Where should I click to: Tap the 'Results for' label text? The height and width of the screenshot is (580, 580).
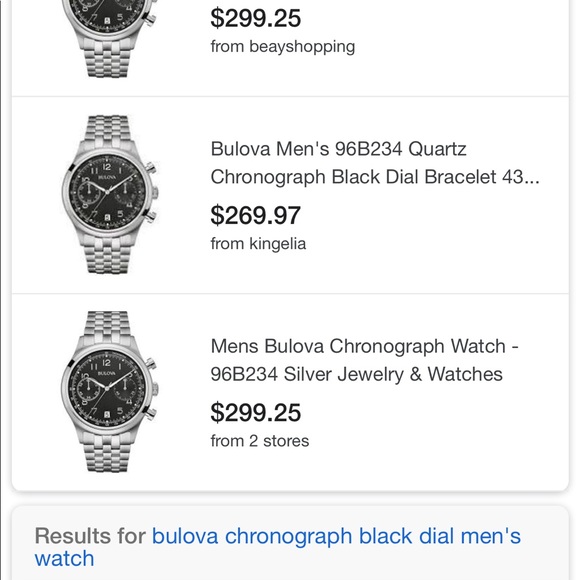coord(90,536)
